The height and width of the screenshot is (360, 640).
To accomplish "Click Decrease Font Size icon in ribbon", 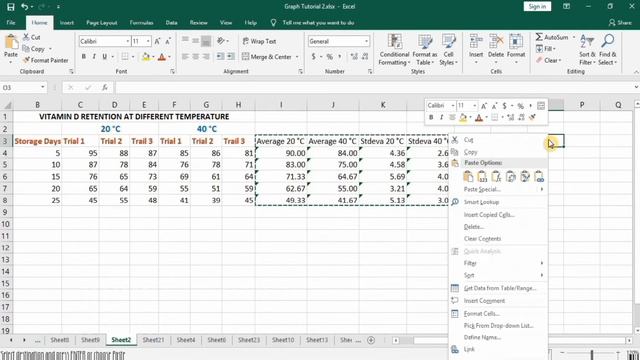I will click(168, 41).
